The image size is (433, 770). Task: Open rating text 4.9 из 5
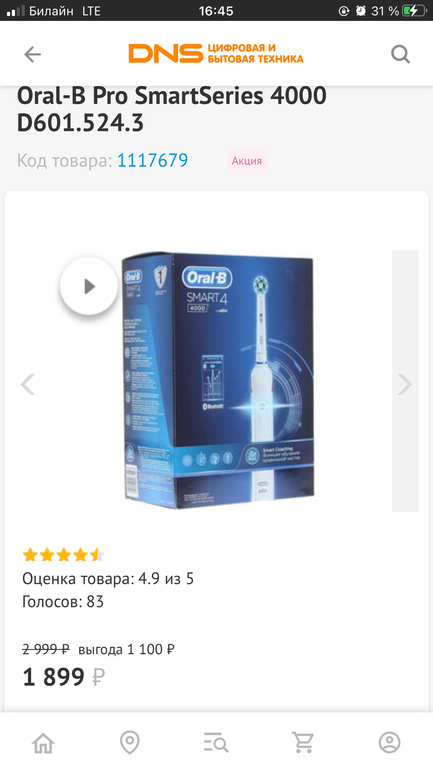click(x=166, y=579)
